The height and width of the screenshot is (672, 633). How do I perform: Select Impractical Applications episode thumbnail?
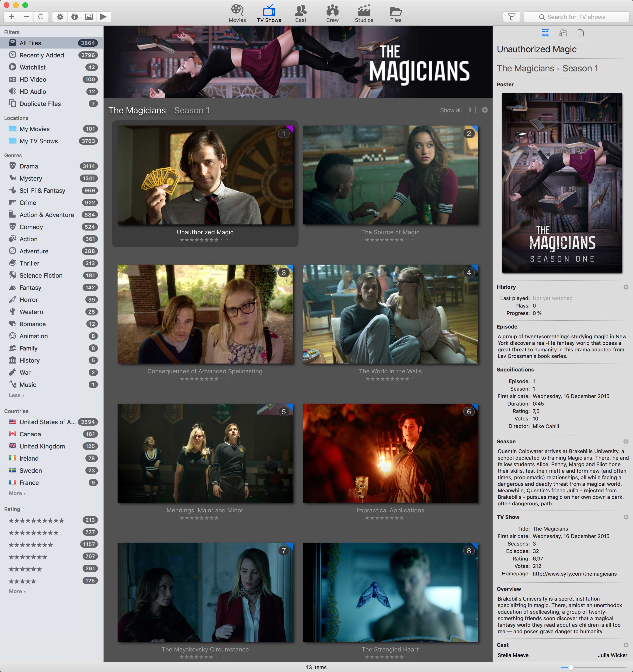[x=390, y=453]
